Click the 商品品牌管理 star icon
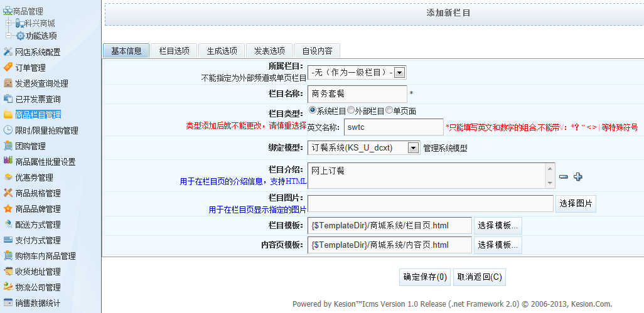The width and height of the screenshot is (644, 313). [8, 209]
